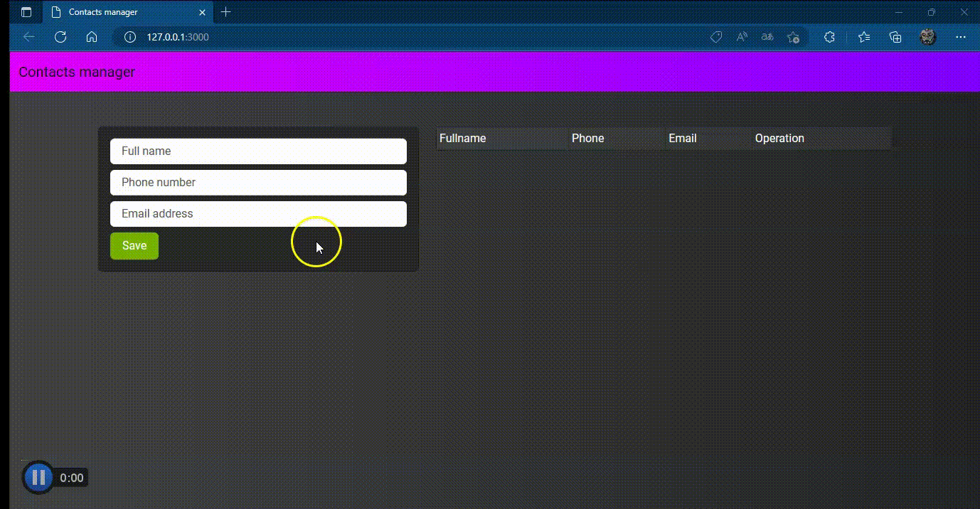Image resolution: width=980 pixels, height=509 pixels.
Task: Open the translate page icon
Action: pyautogui.click(x=767, y=37)
